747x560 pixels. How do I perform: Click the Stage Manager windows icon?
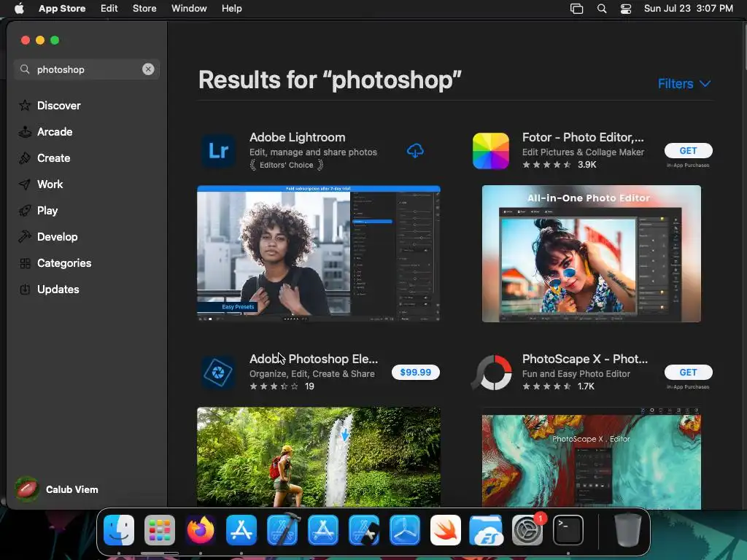(576, 9)
